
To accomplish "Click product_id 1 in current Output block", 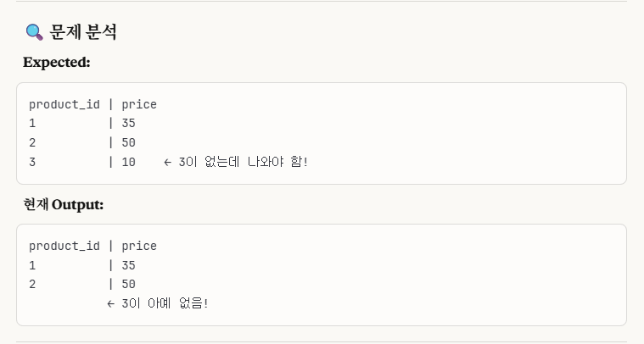I will (32, 265).
